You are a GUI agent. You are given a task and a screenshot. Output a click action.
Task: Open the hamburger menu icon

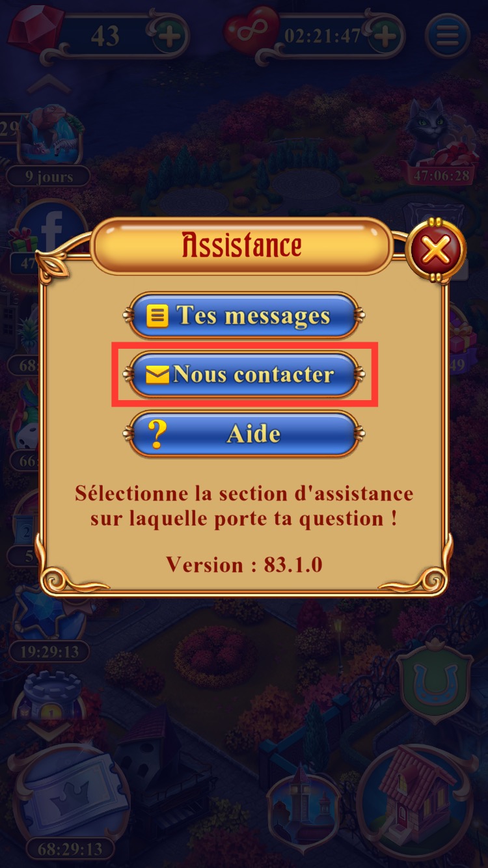tap(447, 35)
